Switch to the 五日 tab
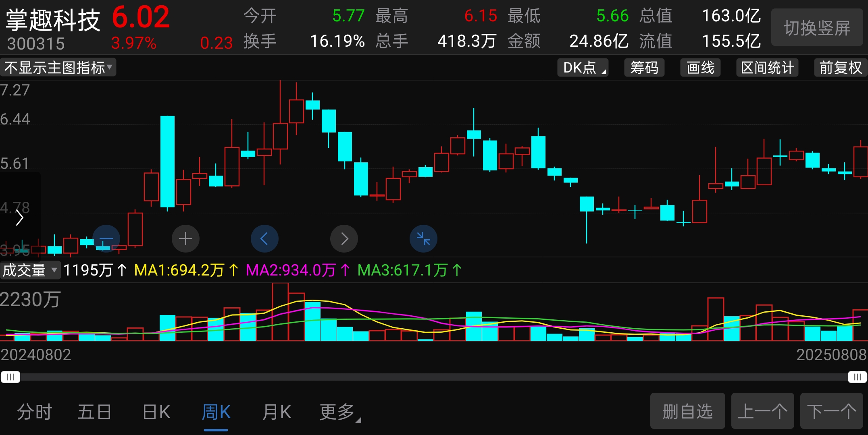868x435 pixels. pyautogui.click(x=95, y=412)
